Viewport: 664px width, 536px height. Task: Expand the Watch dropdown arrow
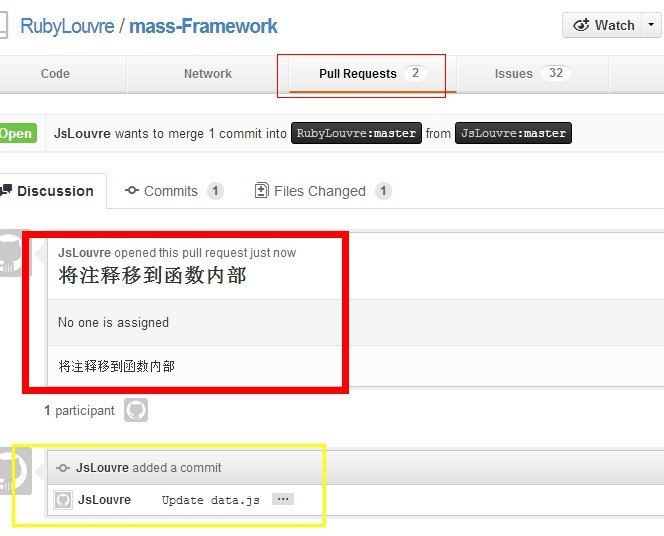[652, 25]
